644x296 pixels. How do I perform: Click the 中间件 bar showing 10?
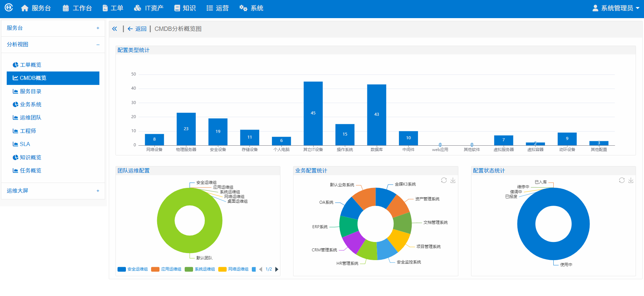coord(408,138)
